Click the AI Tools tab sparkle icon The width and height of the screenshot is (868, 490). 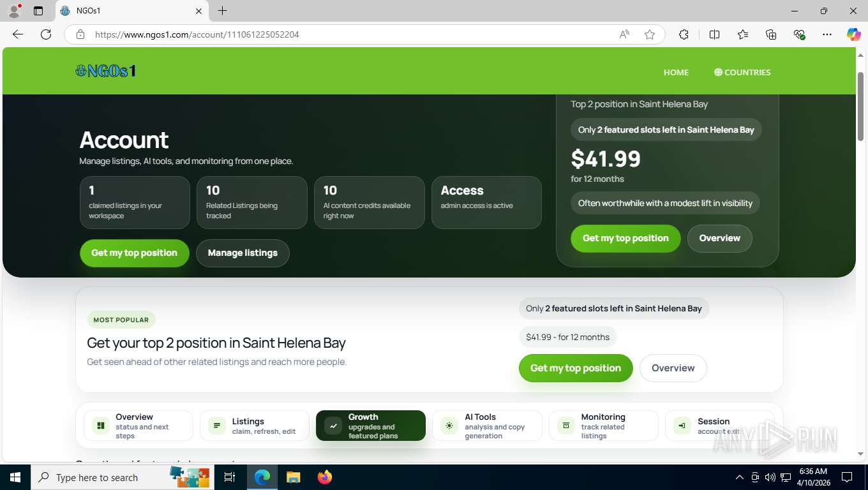449,426
